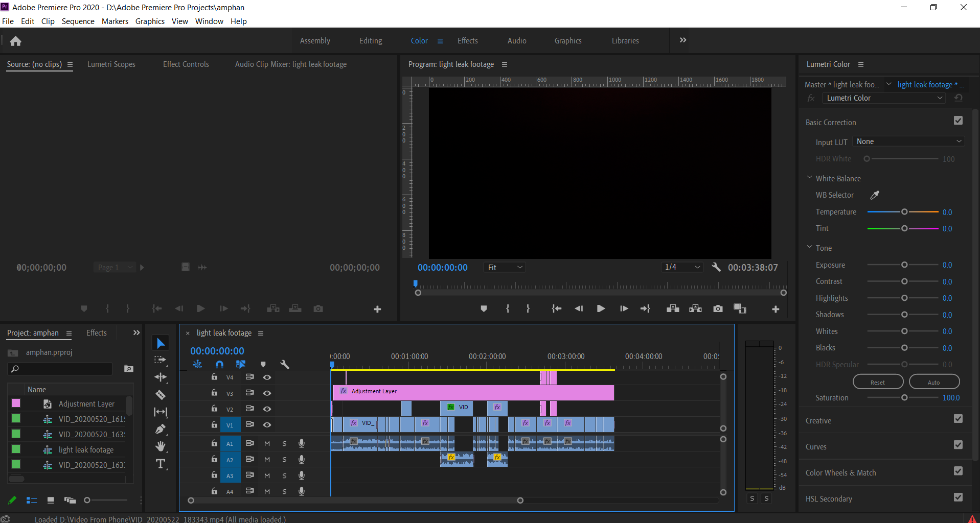Screen dimensions: 980x523
Task: Switch Project panel to list view
Action: pos(32,500)
